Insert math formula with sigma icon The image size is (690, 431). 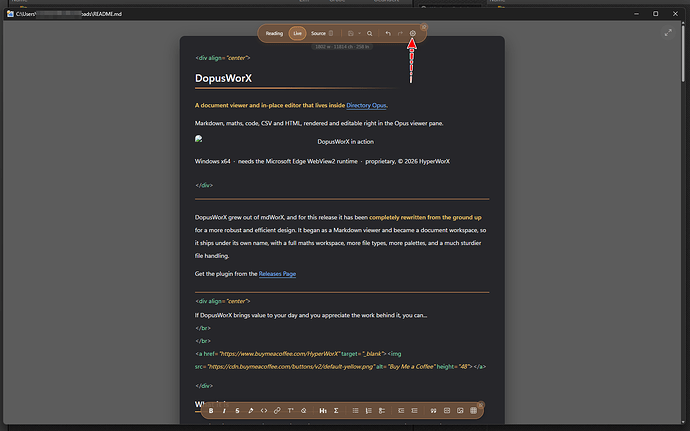[336, 410]
